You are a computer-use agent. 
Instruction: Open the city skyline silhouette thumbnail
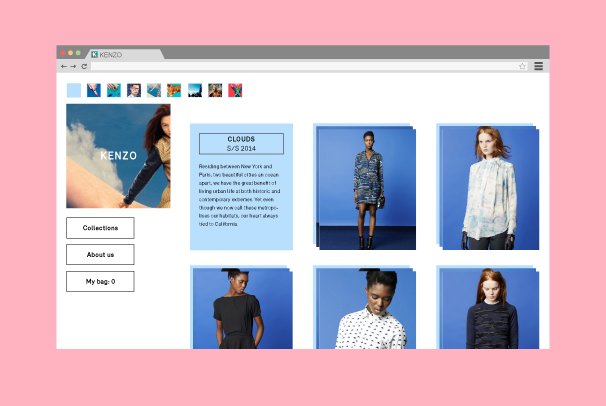pos(195,90)
